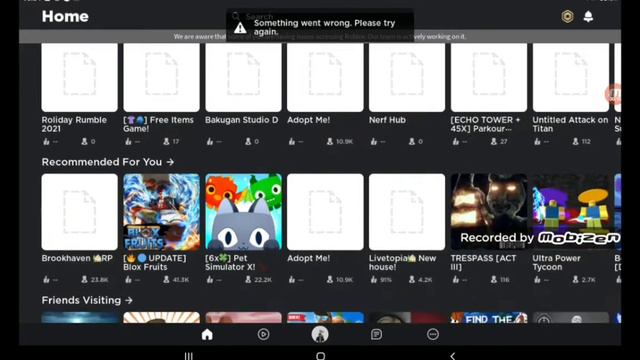640x360 pixels.
Task: Click 'Something went wrong' error toast
Action: coord(320,27)
